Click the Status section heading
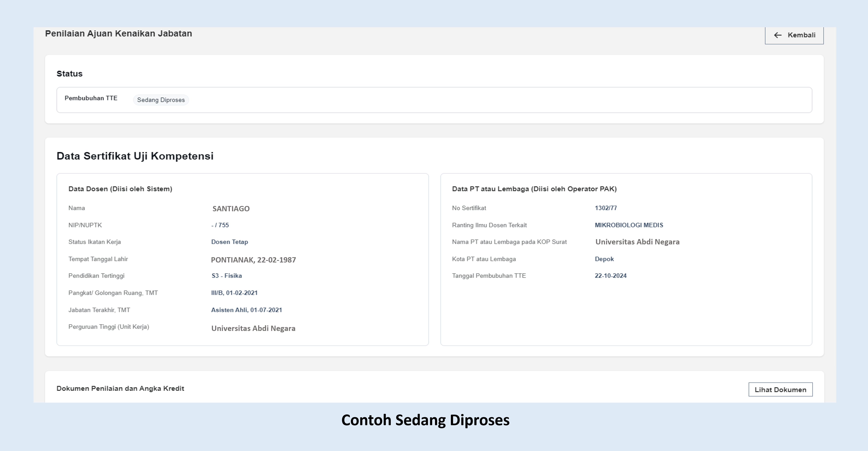The height and width of the screenshot is (451, 868). coord(69,74)
